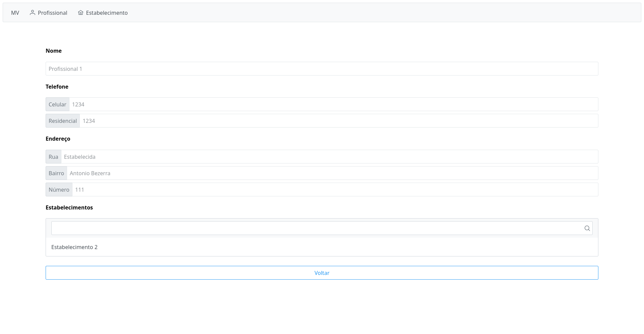Click the Estabelecimentos heading label

[69, 207]
